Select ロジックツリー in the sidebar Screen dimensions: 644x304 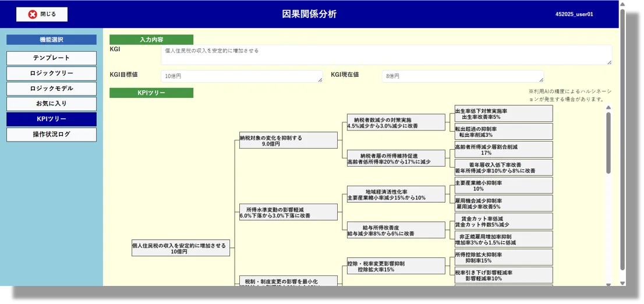point(51,73)
